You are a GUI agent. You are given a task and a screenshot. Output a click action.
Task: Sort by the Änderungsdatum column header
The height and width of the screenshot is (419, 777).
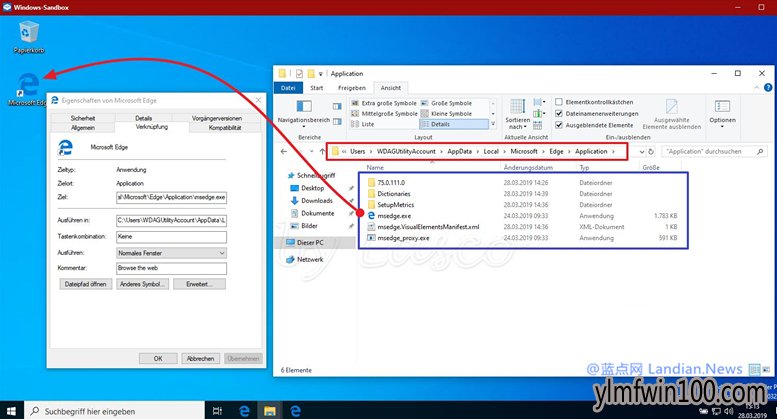click(528, 167)
